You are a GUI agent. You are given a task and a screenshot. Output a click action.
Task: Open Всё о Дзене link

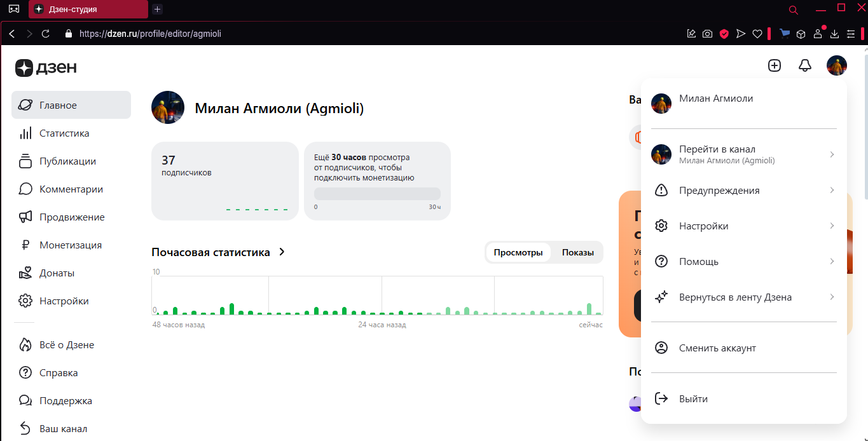pyautogui.click(x=71, y=344)
